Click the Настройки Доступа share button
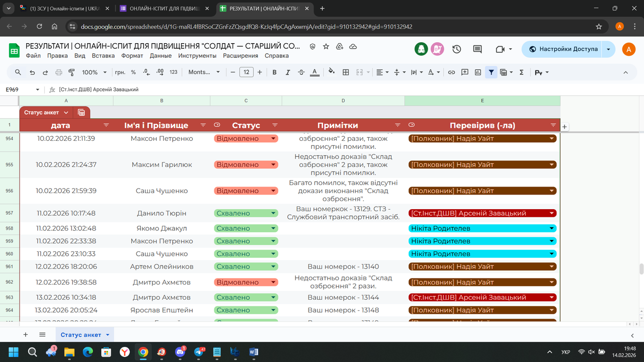 (563, 49)
